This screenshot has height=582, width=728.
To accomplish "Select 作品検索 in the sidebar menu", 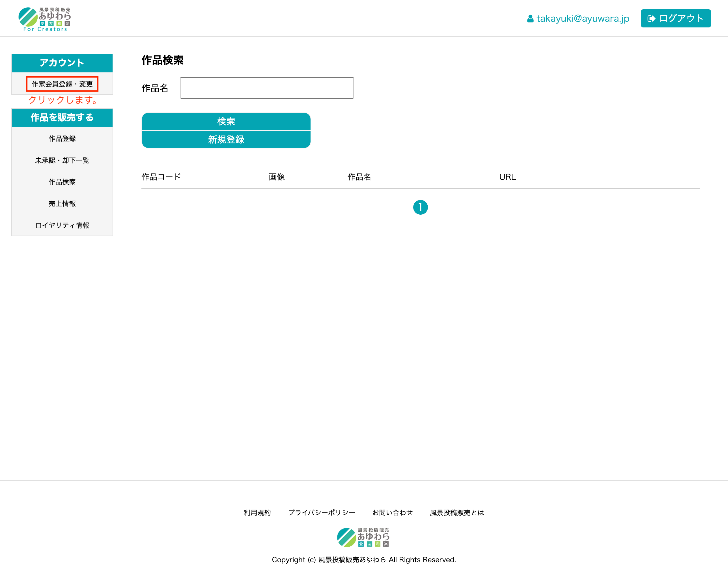I will coord(62,182).
